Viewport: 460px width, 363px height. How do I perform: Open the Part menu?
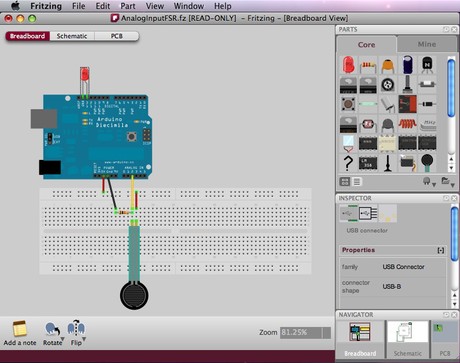tap(128, 6)
